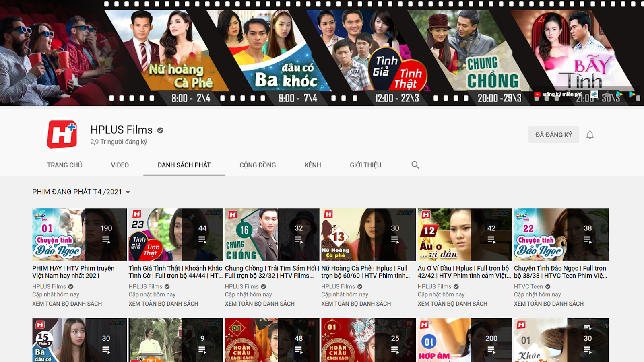Open Chung Chồng Trái Tim Sám Hối title
644x362 pixels.
pyautogui.click(x=272, y=272)
